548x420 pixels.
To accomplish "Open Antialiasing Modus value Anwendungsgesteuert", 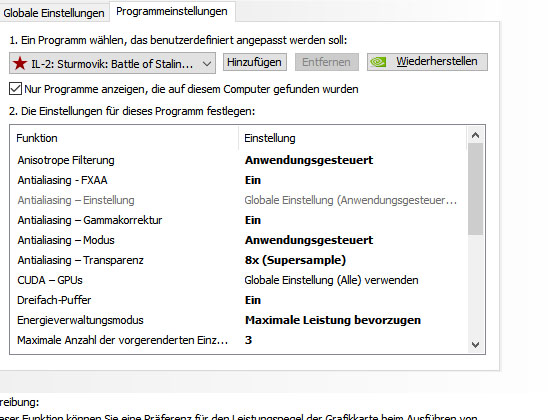I will (309, 240).
